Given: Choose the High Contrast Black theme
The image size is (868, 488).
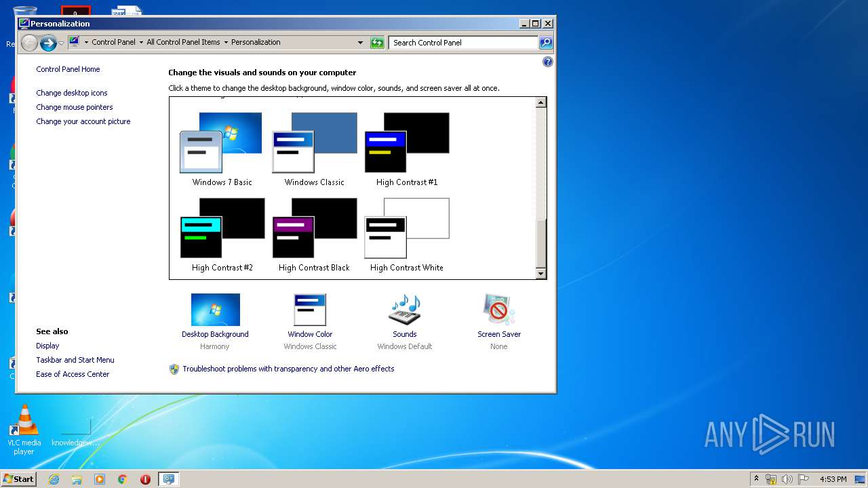Looking at the screenshot, I should (x=314, y=235).
